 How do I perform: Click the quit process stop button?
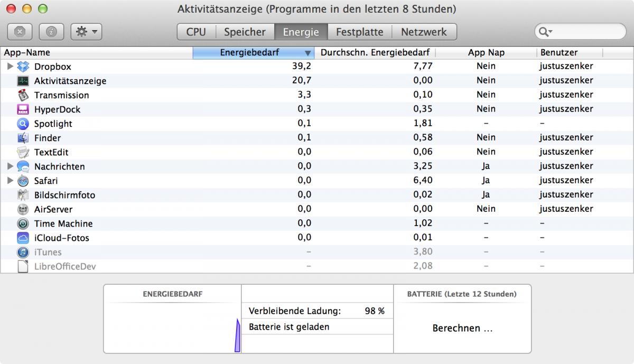tap(20, 32)
